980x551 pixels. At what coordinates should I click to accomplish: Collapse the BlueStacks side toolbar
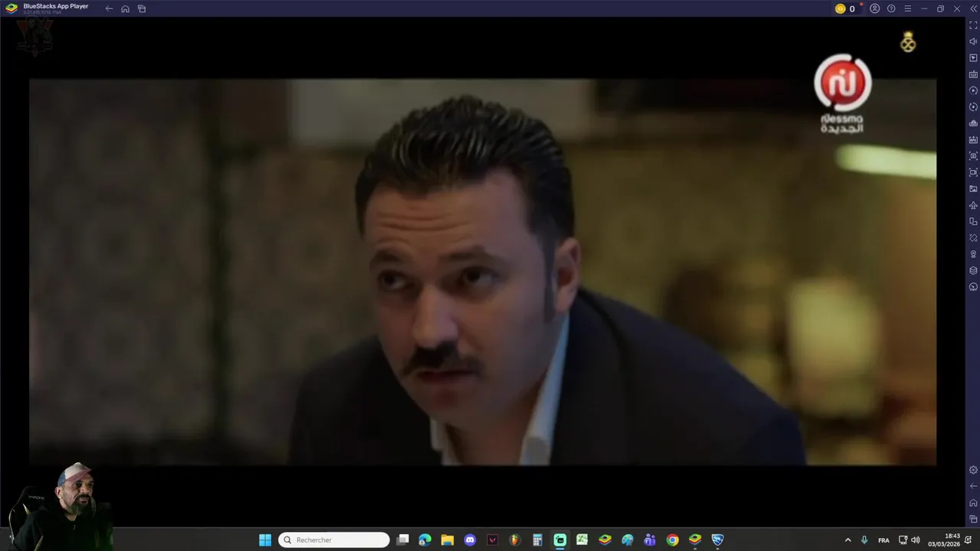973,8
